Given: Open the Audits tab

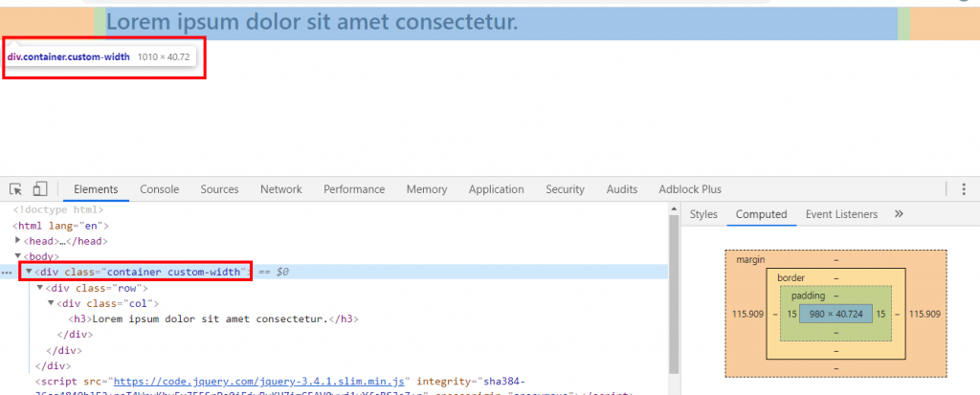Looking at the screenshot, I should [x=622, y=189].
